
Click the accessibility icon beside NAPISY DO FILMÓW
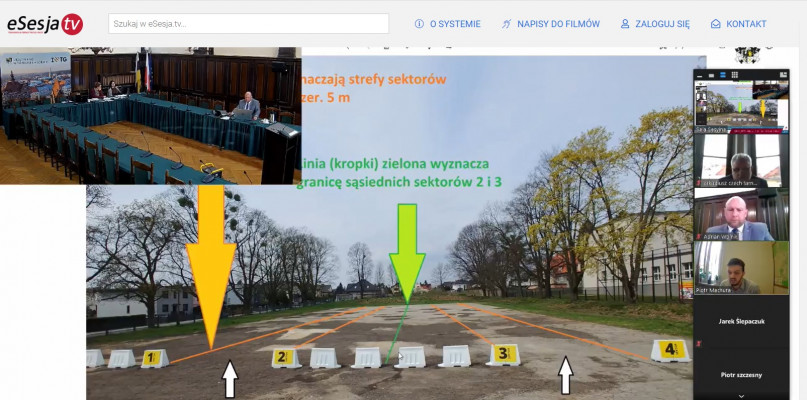[x=506, y=24]
